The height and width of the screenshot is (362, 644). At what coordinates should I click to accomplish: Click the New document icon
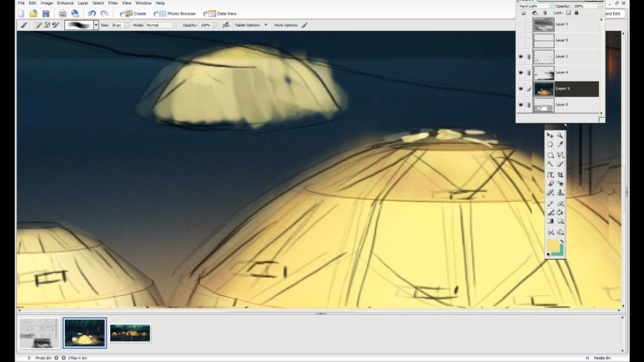[x=21, y=14]
